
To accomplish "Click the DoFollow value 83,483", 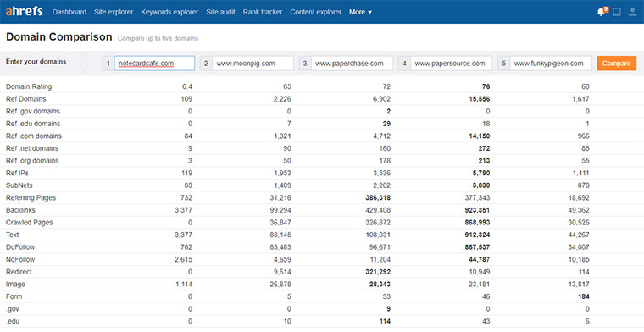I will point(280,247).
